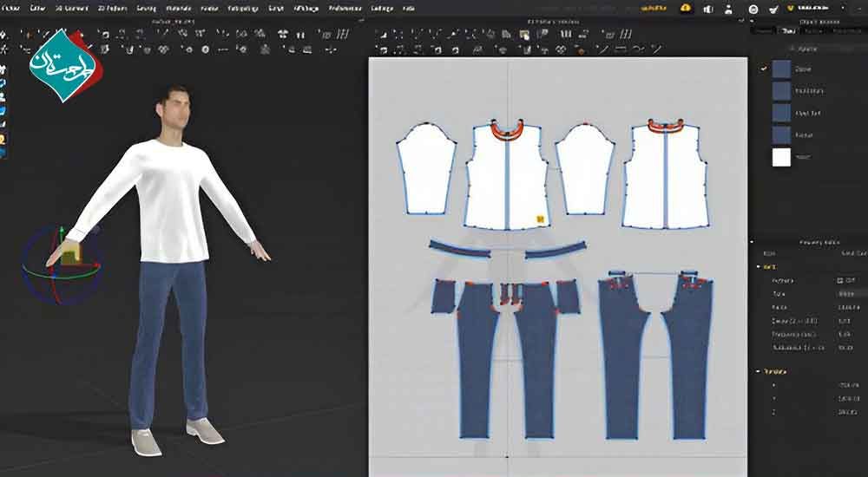Click the yellow V account logo
This screenshot has height=477, width=868.
tap(791, 9)
